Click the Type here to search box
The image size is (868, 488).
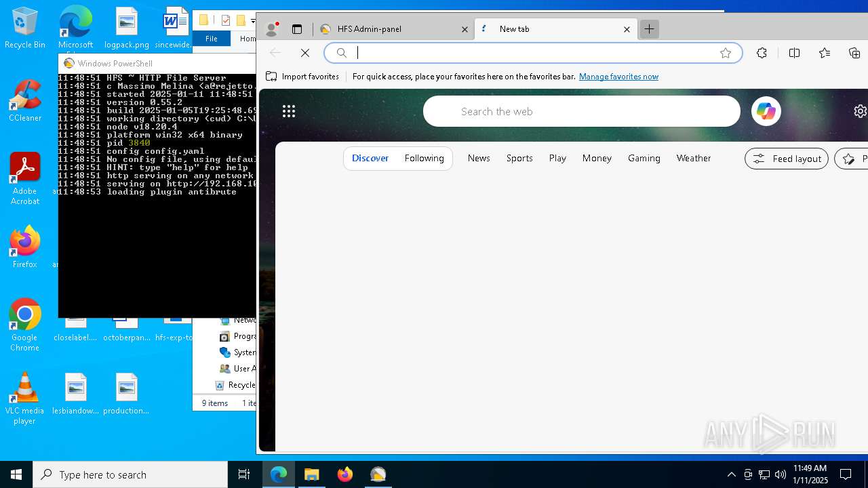pos(130,474)
